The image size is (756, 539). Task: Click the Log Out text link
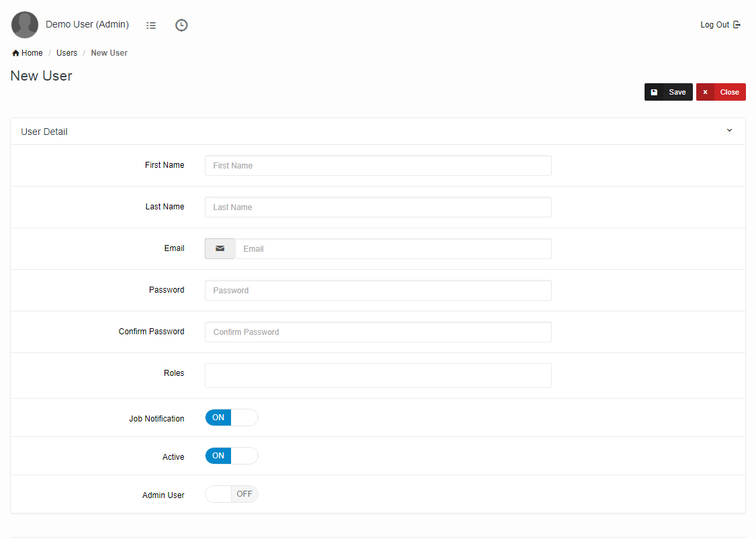(714, 25)
